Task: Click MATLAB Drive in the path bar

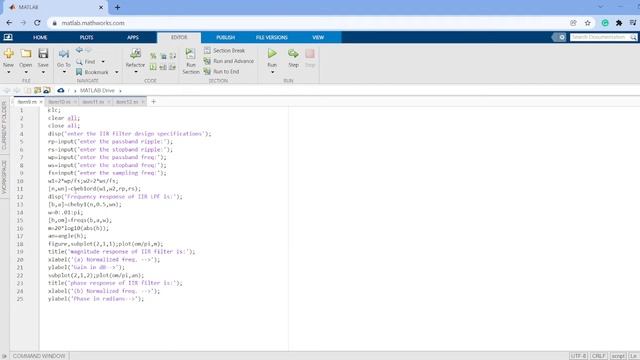Action: coord(97,90)
